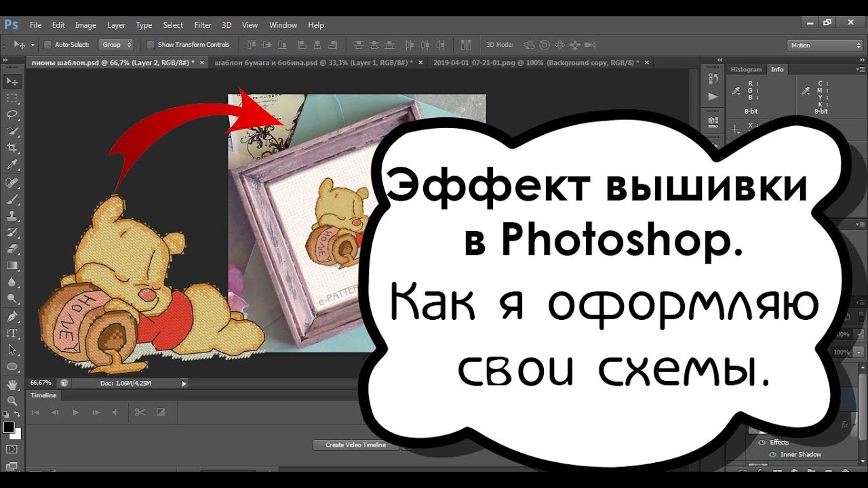Select the Pen tool
The height and width of the screenshot is (488, 868).
12,317
